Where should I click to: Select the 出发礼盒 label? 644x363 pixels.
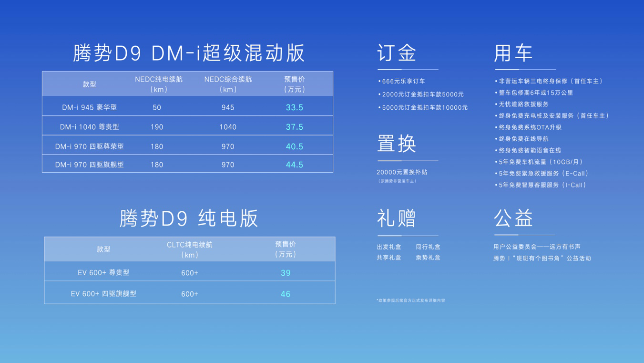(388, 247)
